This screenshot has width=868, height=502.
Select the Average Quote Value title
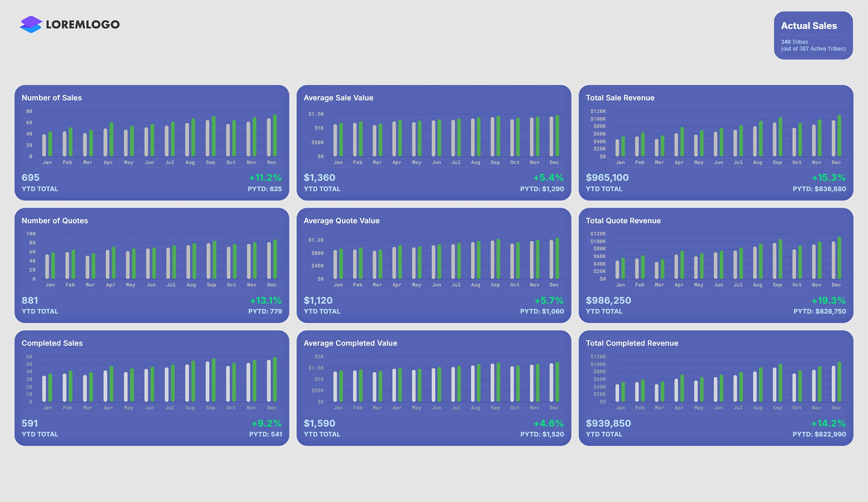[x=341, y=221]
